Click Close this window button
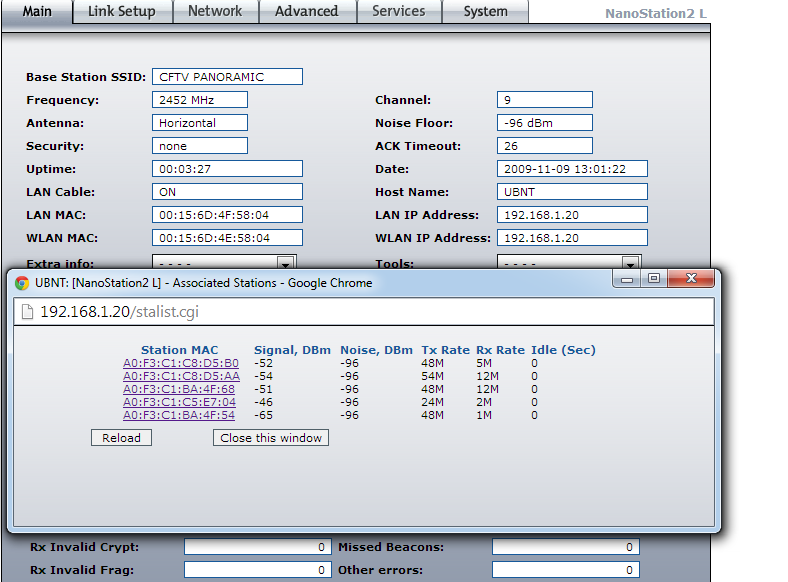 271,438
